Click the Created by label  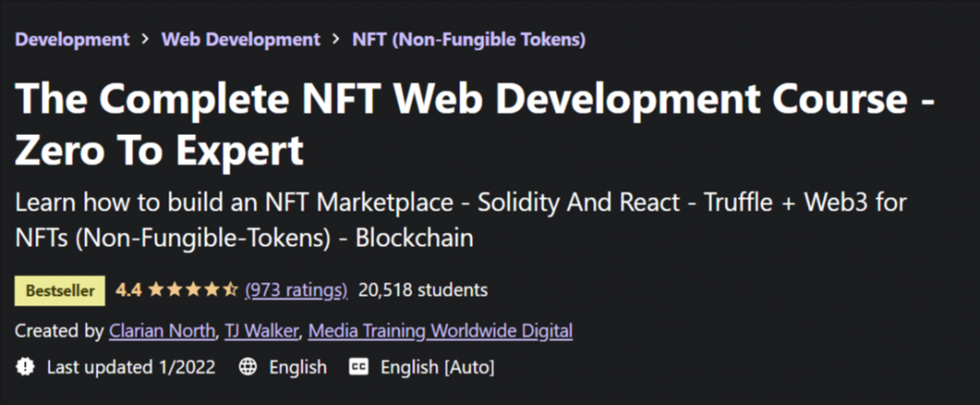tap(59, 330)
